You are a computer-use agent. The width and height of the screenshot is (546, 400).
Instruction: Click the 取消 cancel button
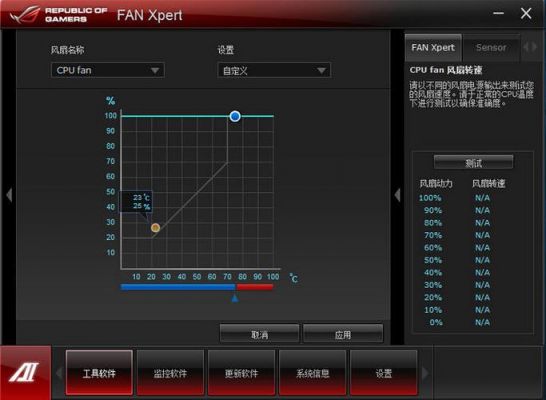coord(259,335)
